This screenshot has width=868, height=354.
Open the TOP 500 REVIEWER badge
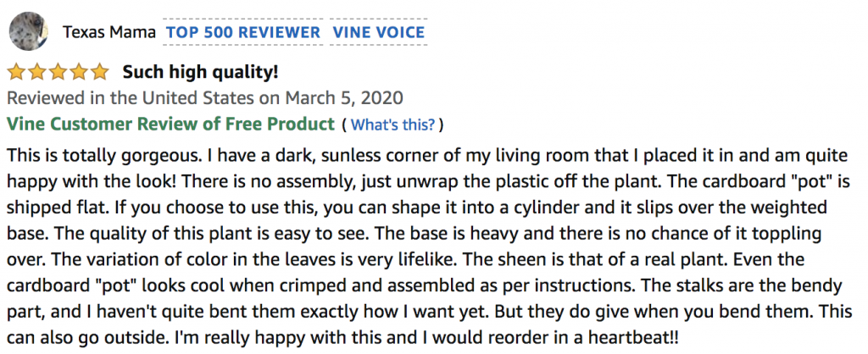point(243,32)
